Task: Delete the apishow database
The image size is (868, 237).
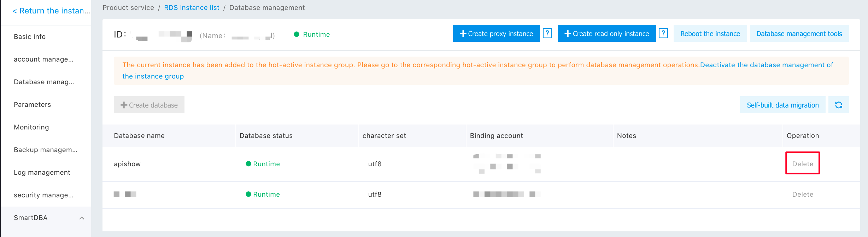Action: [x=803, y=164]
